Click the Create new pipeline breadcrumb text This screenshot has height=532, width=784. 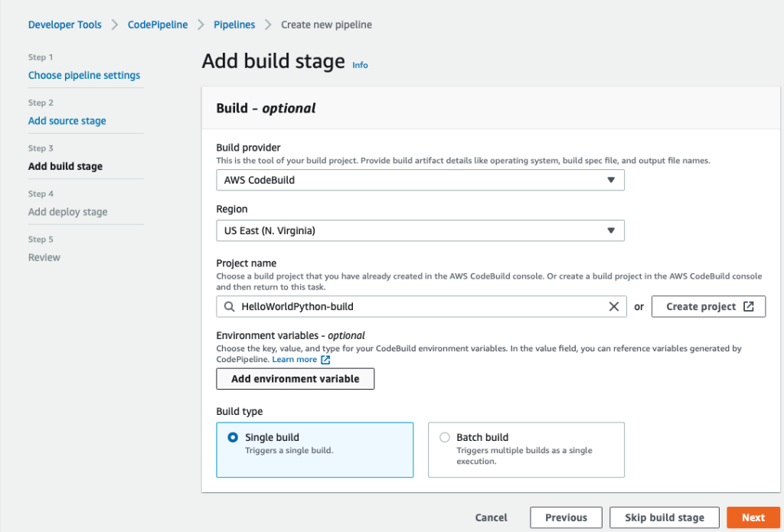pos(326,24)
